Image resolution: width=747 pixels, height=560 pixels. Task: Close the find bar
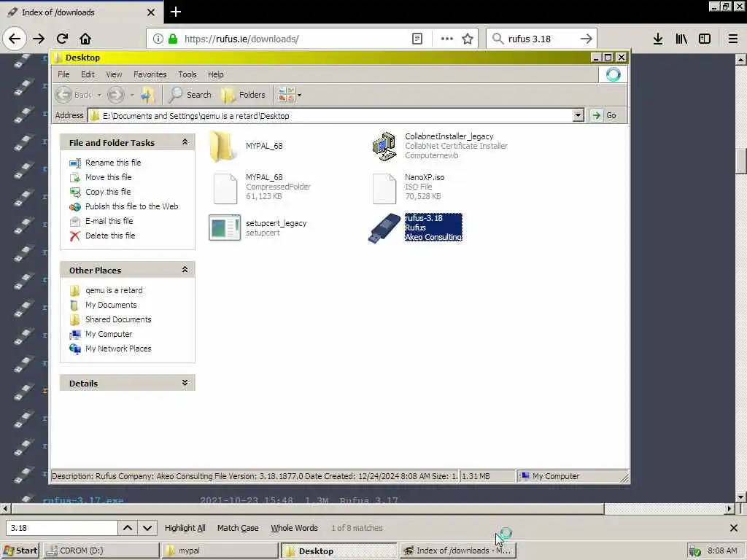(x=734, y=528)
